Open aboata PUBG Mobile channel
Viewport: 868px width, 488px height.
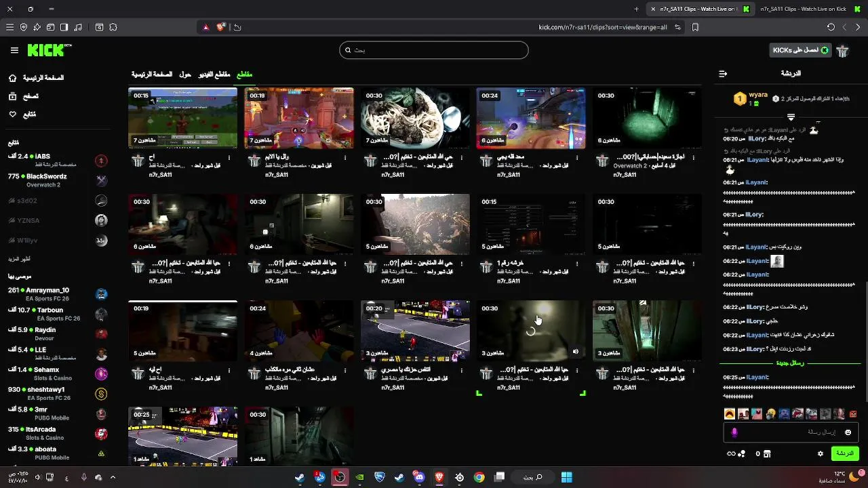(58, 453)
